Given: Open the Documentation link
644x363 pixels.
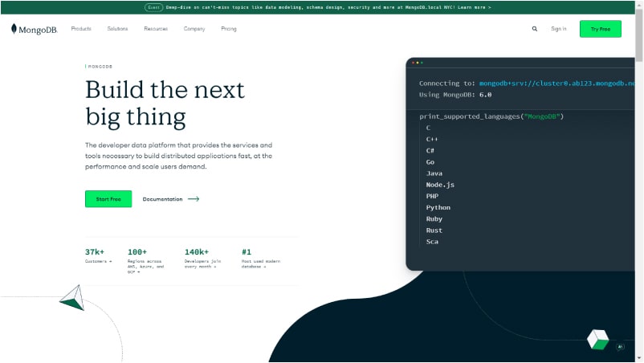Looking at the screenshot, I should (x=163, y=198).
